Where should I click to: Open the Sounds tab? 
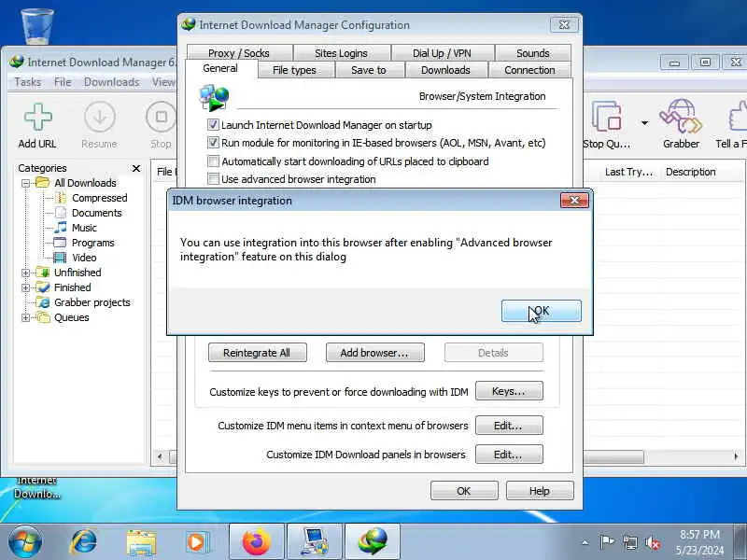coord(532,53)
